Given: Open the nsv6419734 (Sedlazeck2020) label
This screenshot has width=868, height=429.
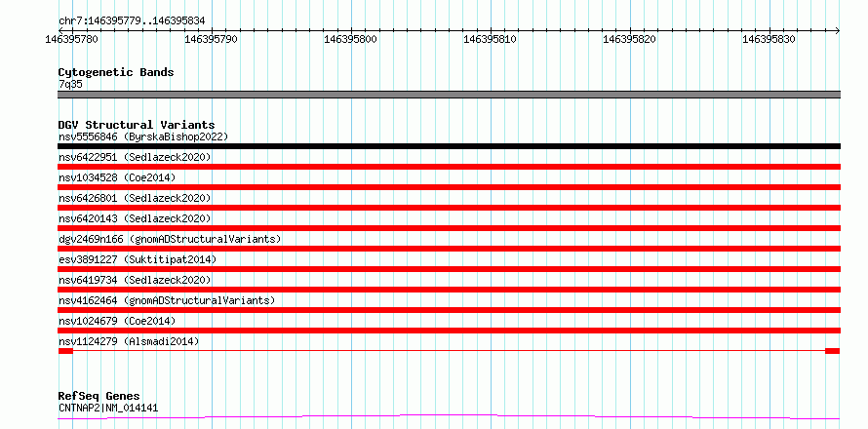Looking at the screenshot, I should click(135, 280).
